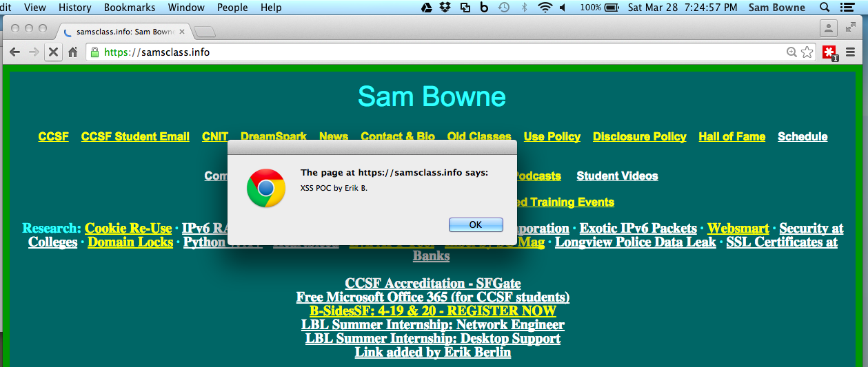Image resolution: width=868 pixels, height=367 pixels.
Task: Open the Student Videos link
Action: [x=618, y=176]
